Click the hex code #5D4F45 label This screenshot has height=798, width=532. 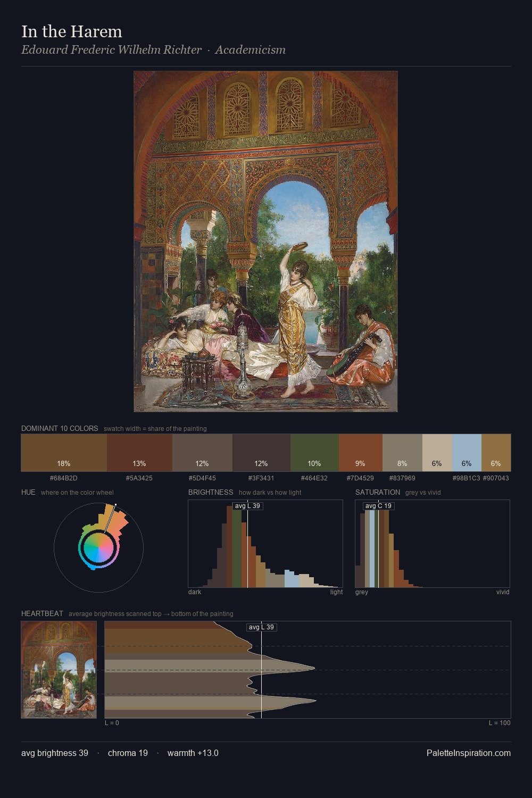click(x=202, y=478)
